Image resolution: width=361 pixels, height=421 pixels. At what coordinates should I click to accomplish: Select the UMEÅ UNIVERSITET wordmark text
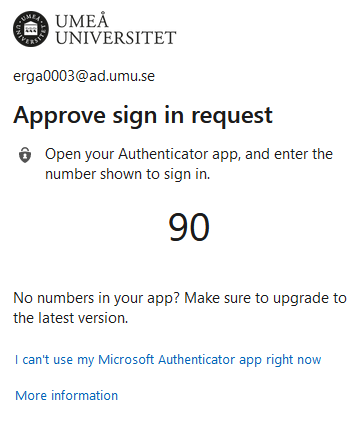pyautogui.click(x=115, y=29)
